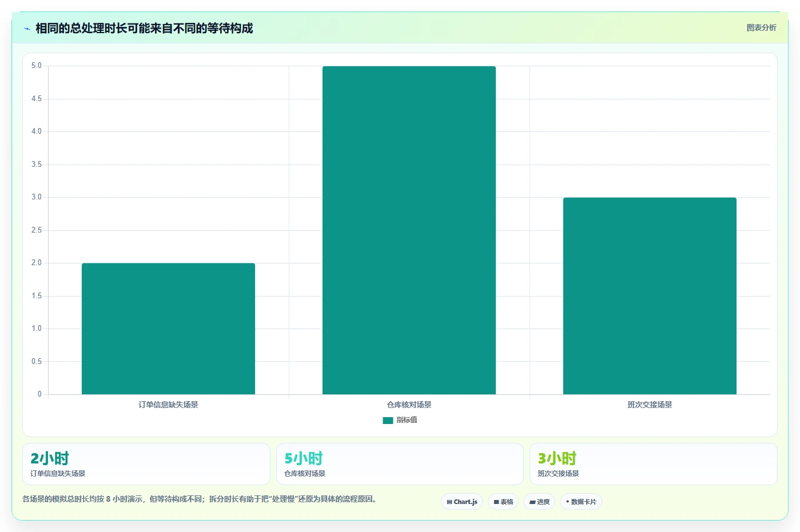Open the 3小时 data card
The width and height of the screenshot is (800, 532).
(x=654, y=464)
